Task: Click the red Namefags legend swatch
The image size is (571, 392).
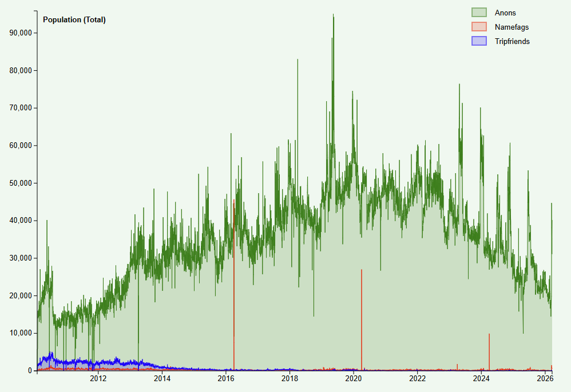Action: 479,26
